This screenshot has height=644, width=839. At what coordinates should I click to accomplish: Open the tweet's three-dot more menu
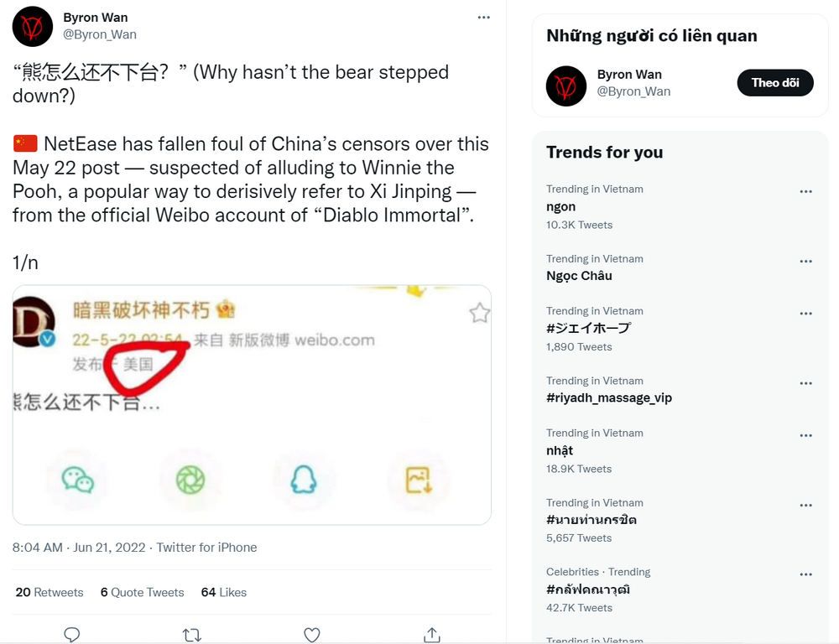(x=484, y=18)
